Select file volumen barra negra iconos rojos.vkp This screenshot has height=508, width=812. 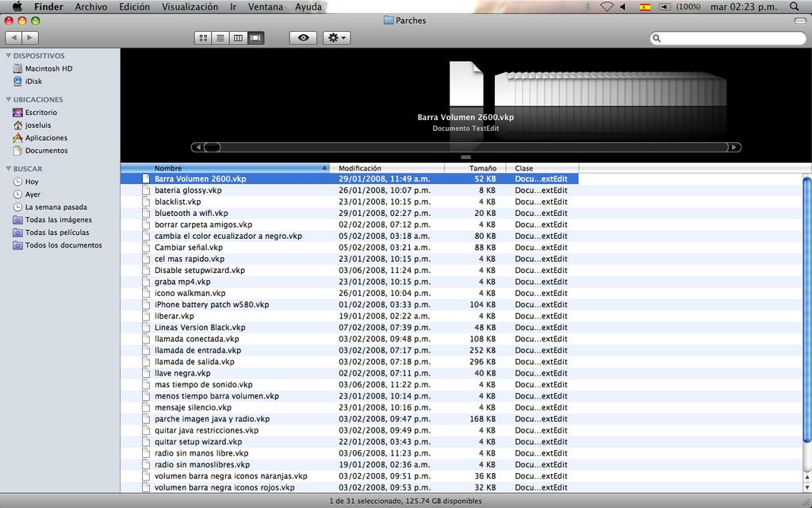224,487
